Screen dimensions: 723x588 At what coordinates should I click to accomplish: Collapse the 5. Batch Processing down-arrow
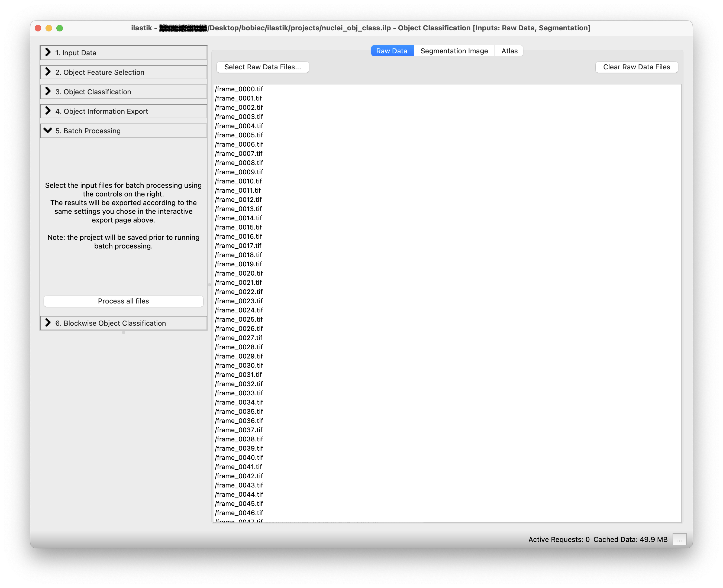click(x=48, y=131)
